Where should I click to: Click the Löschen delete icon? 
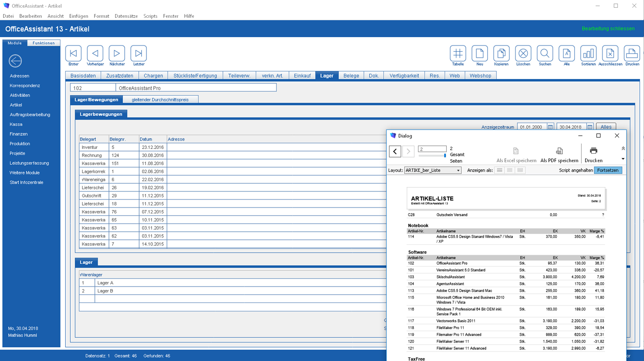pyautogui.click(x=523, y=54)
